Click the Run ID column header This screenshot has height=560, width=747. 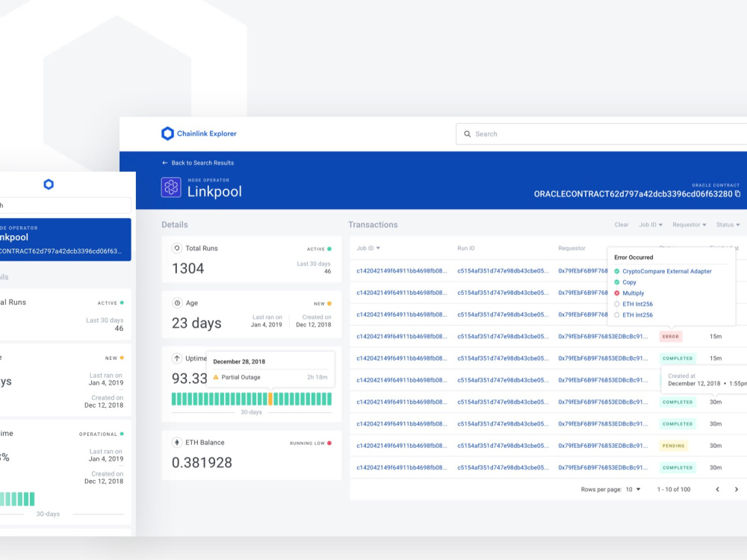tap(466, 248)
